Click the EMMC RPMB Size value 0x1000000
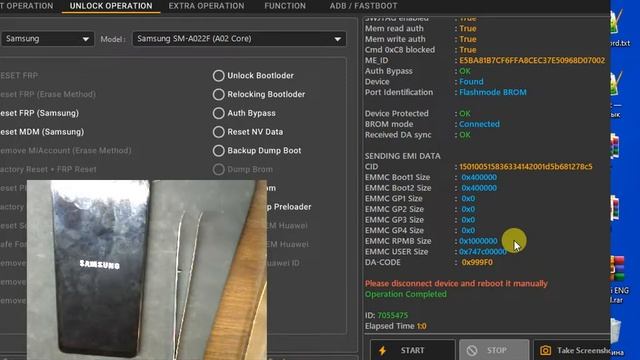This screenshot has height=360, width=640. pyautogui.click(x=478, y=241)
